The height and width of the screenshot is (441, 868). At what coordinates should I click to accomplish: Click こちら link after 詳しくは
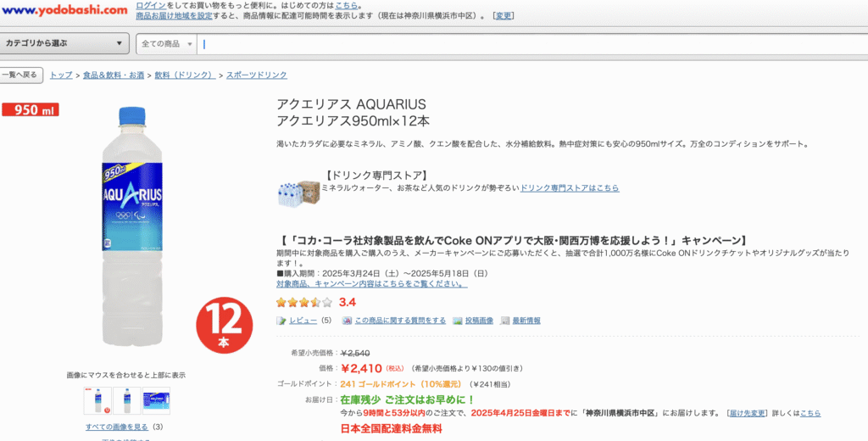point(810,413)
